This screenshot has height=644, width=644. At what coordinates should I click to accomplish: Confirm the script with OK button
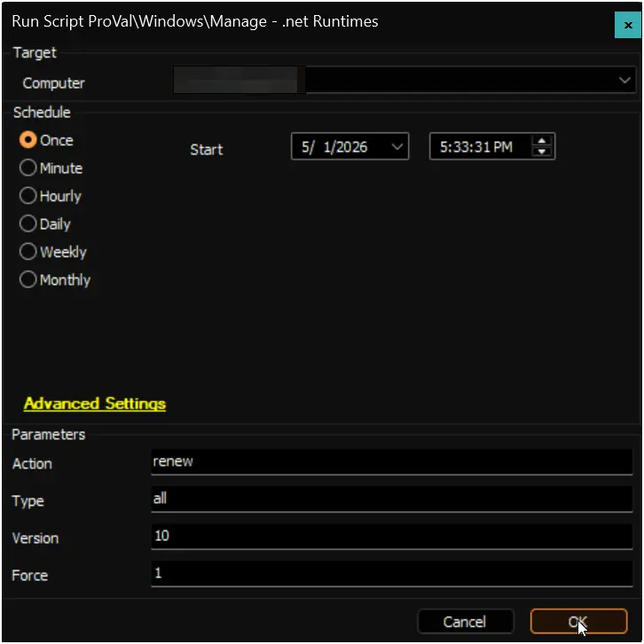click(578, 622)
